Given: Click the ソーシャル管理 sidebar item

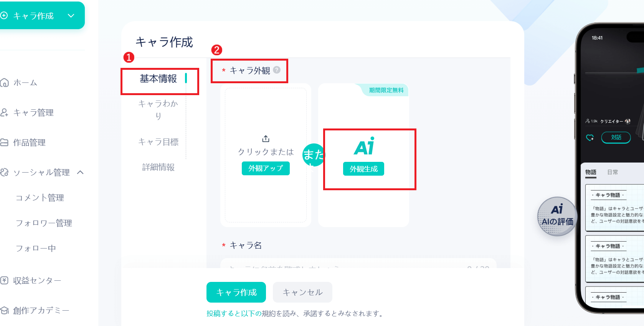Looking at the screenshot, I should coord(41,173).
